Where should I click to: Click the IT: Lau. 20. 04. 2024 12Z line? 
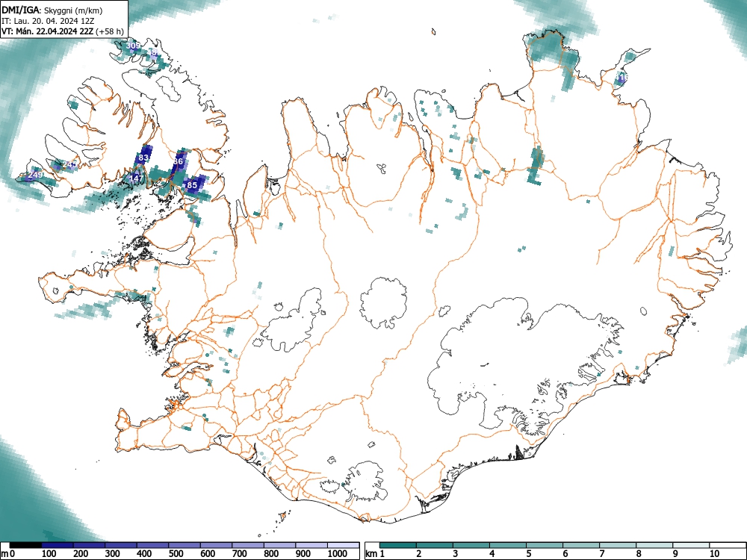tap(48, 21)
